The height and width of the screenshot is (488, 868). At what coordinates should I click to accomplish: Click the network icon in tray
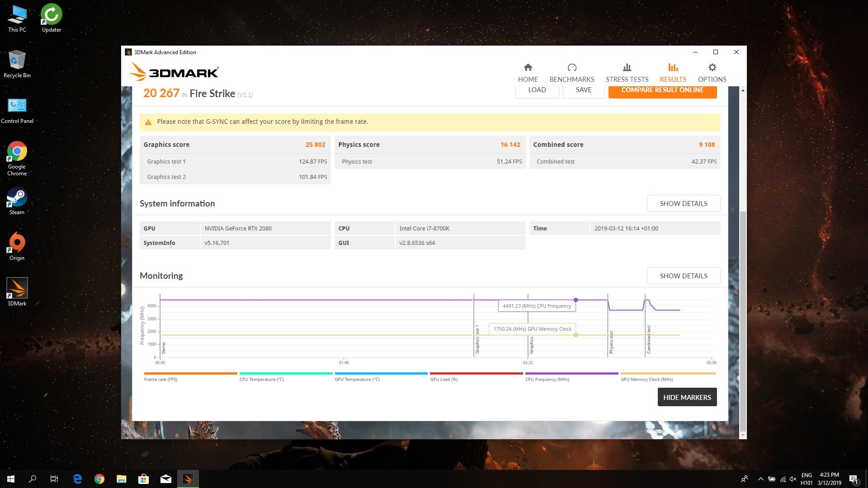(x=783, y=479)
